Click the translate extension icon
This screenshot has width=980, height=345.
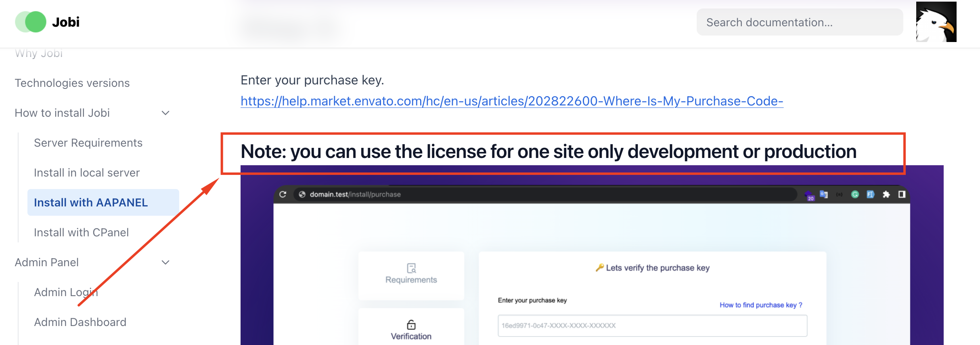[x=824, y=194]
